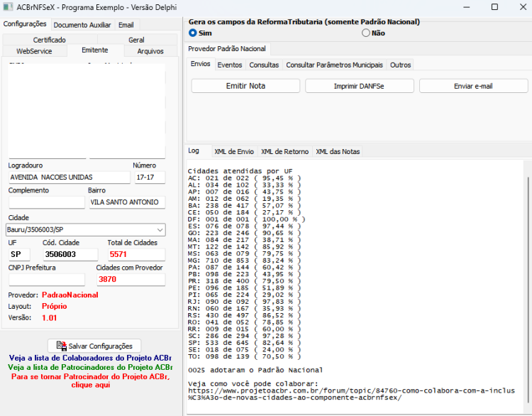This screenshot has height=416, width=532.
Task: Select the Emitente tab
Action: point(95,50)
